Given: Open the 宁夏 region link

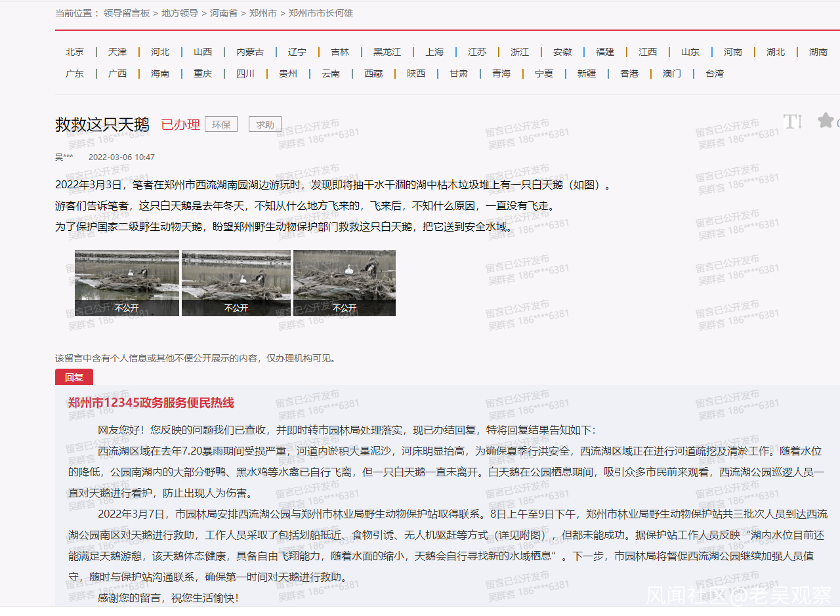Looking at the screenshot, I should pos(544,73).
